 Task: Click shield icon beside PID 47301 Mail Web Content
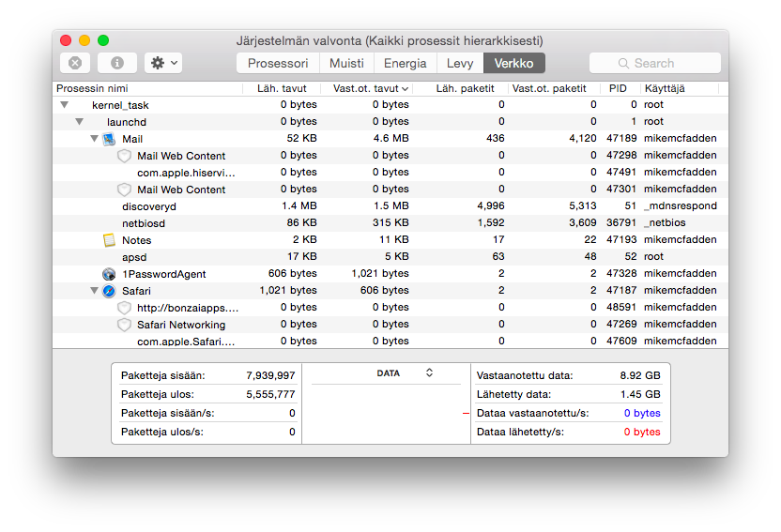coord(124,190)
